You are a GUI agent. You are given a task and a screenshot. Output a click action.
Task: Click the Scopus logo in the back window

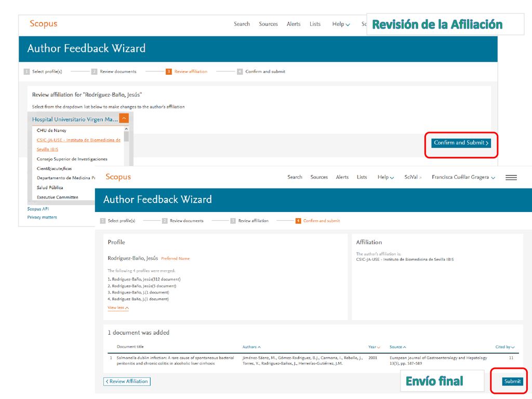(44, 24)
